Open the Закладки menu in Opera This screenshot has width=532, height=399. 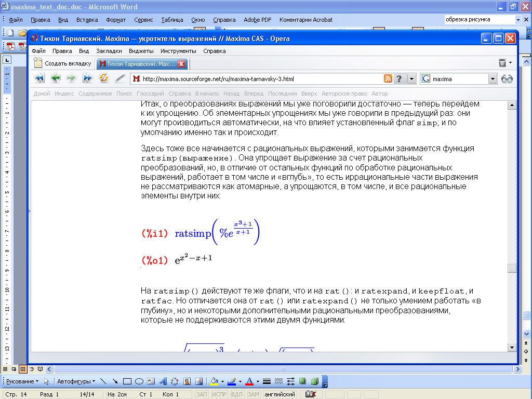(x=109, y=51)
